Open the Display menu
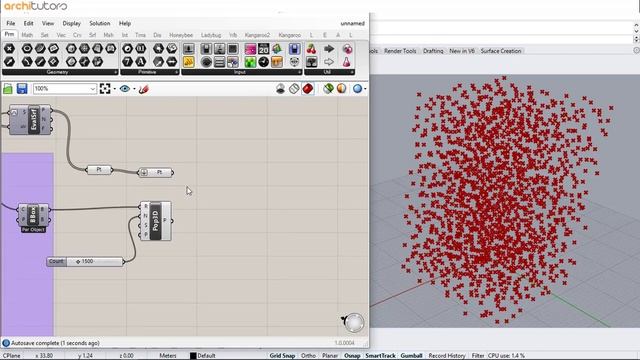The height and width of the screenshot is (360, 640). pyautogui.click(x=71, y=23)
